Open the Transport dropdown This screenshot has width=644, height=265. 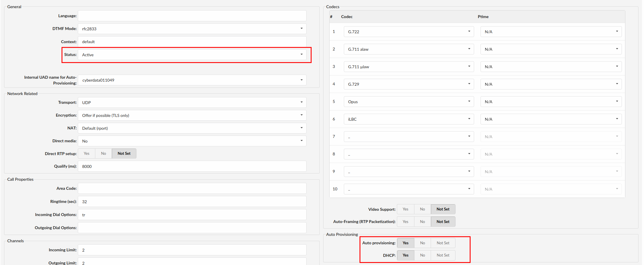tap(192, 103)
